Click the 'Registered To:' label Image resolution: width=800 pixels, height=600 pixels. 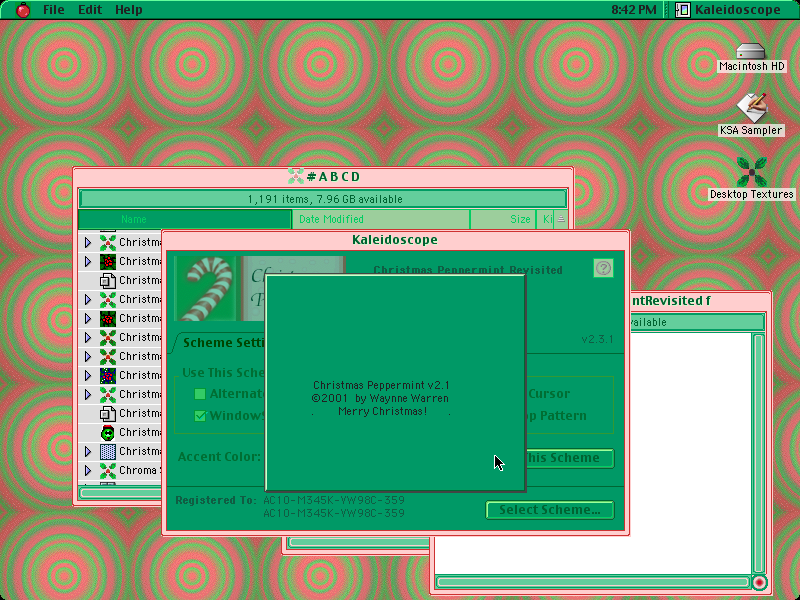(x=216, y=500)
